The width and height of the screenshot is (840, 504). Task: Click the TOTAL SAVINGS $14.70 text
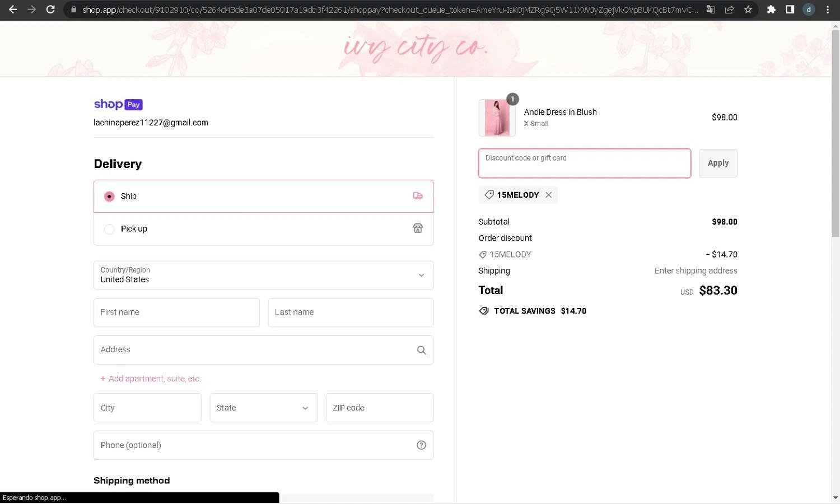point(540,311)
